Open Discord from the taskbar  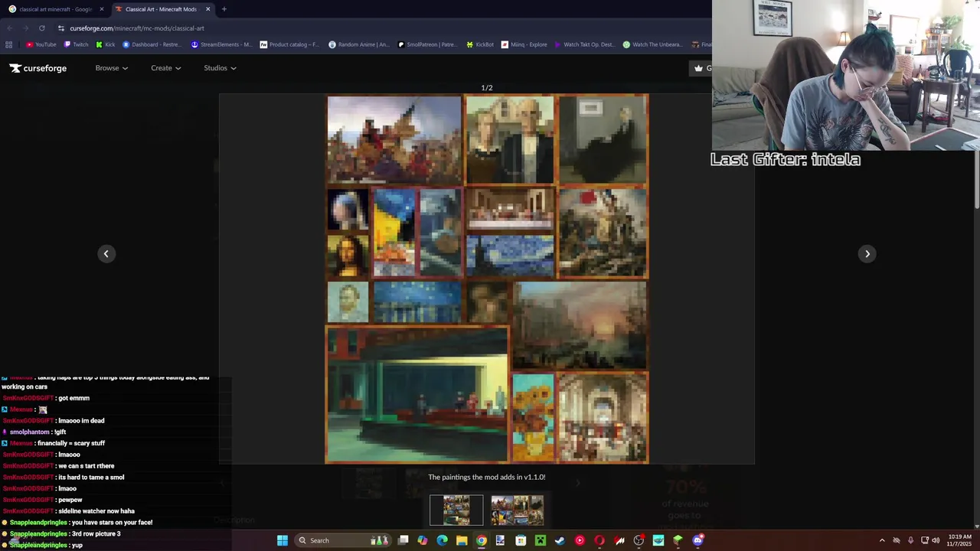pos(697,540)
